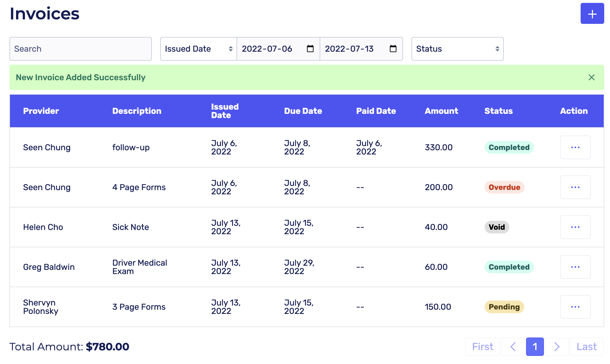Select the Completed status badge on the follow-up row
The width and height of the screenshot is (610, 364).
pyautogui.click(x=509, y=147)
